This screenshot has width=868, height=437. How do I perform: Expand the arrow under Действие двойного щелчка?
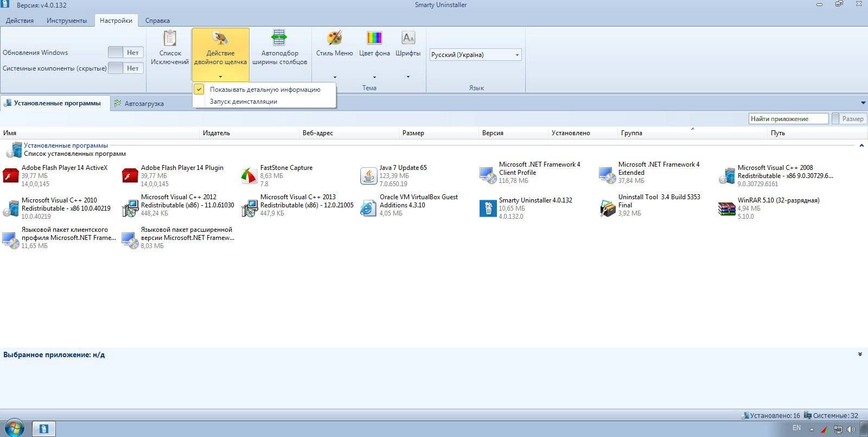[x=220, y=77]
